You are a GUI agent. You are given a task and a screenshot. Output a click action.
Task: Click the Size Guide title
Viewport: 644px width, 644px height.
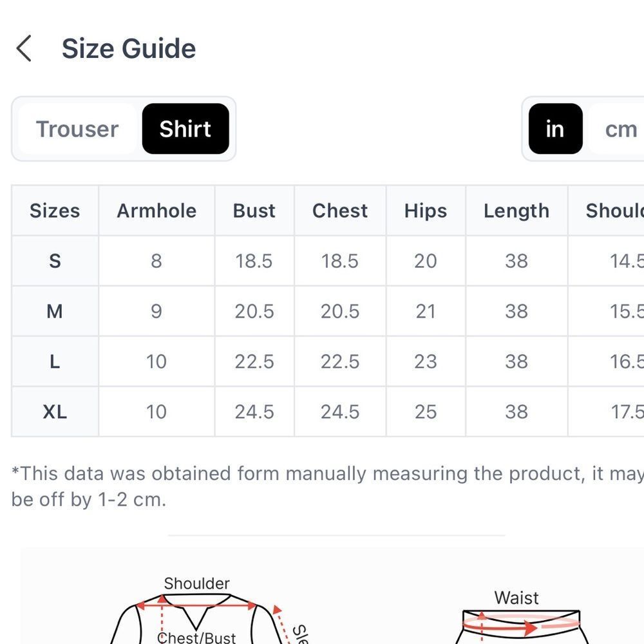tap(129, 48)
